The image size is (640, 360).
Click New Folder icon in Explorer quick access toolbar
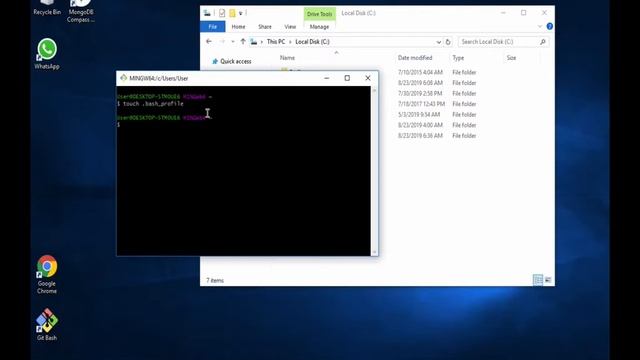232,13
